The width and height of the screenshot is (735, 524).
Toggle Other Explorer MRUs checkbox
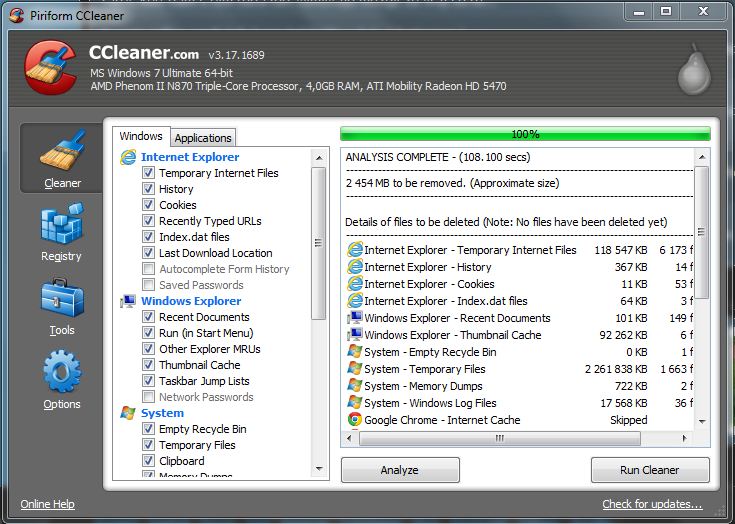tap(148, 349)
